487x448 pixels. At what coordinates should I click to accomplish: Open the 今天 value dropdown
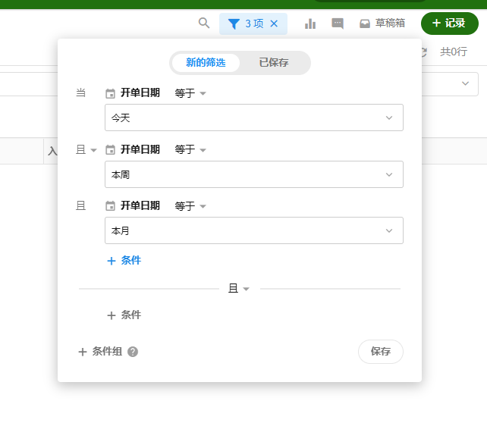[x=253, y=117]
